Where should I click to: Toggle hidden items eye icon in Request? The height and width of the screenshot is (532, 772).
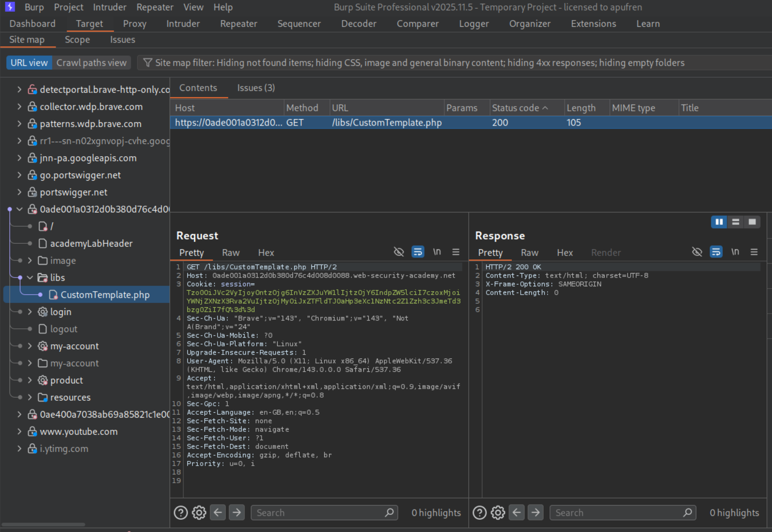(399, 252)
